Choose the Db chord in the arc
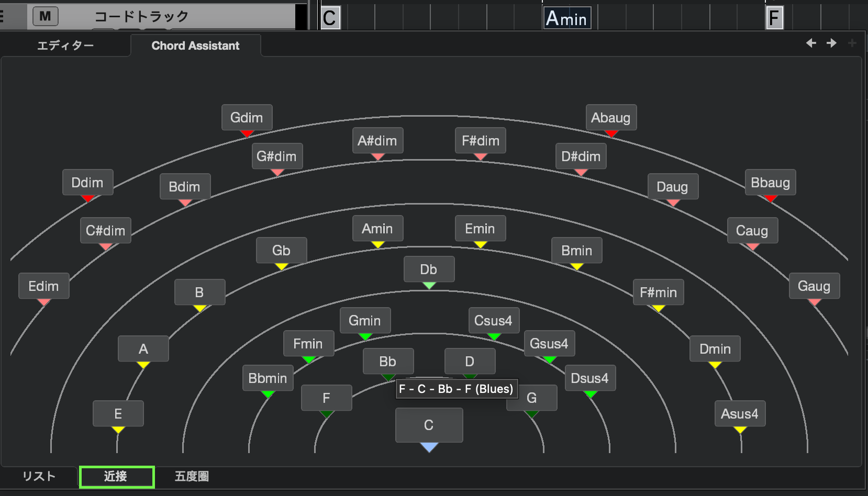This screenshot has width=868, height=496. [x=429, y=269]
